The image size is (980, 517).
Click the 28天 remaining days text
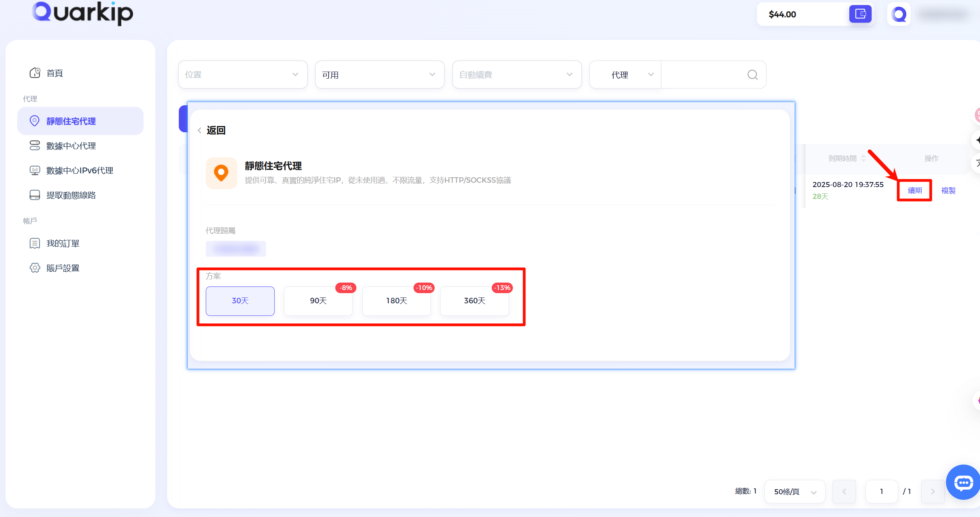pyautogui.click(x=820, y=196)
